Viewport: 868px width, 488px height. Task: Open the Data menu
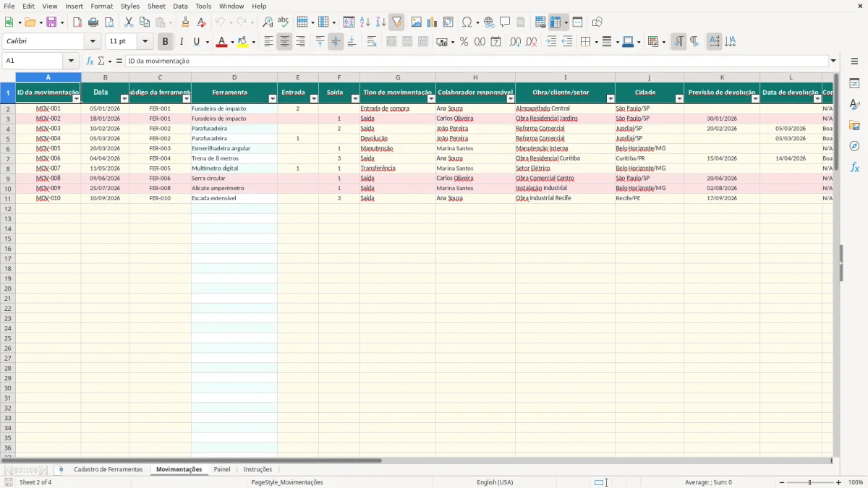[x=180, y=6]
